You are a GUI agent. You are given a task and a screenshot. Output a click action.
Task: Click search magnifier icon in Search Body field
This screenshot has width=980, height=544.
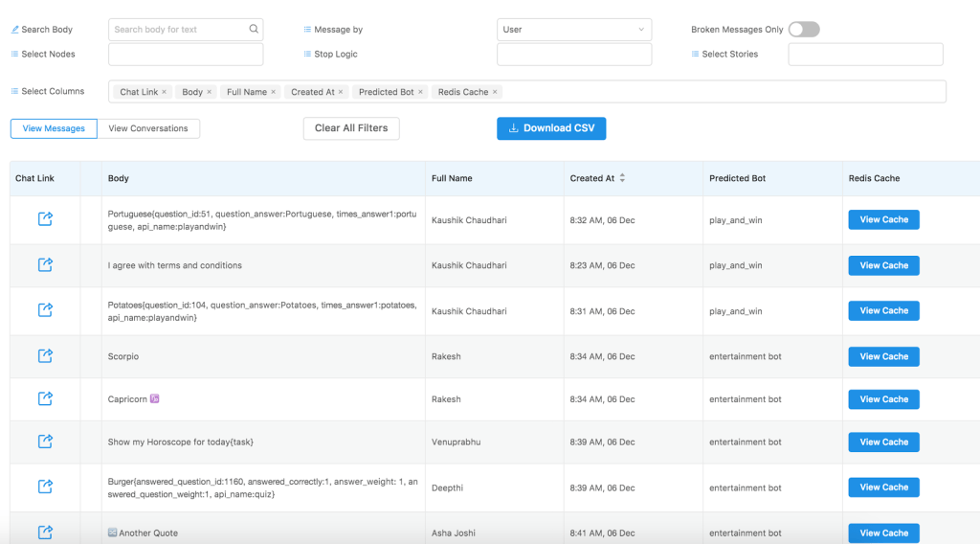254,30
